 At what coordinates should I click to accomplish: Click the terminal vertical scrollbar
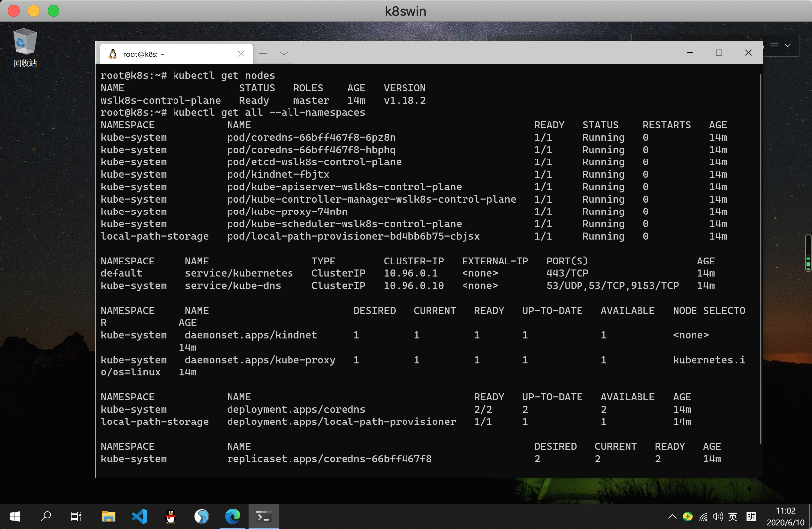point(760,259)
